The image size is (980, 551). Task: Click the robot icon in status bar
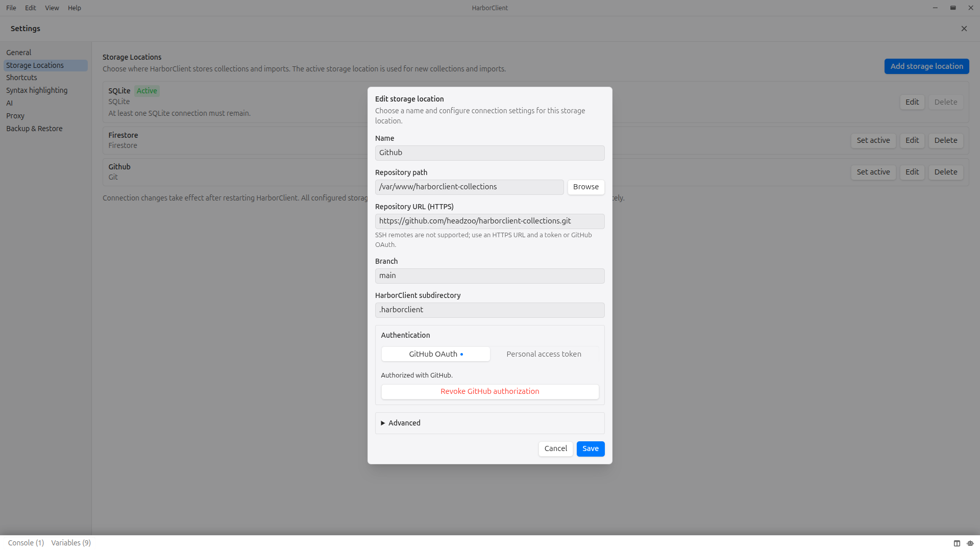tap(970, 543)
